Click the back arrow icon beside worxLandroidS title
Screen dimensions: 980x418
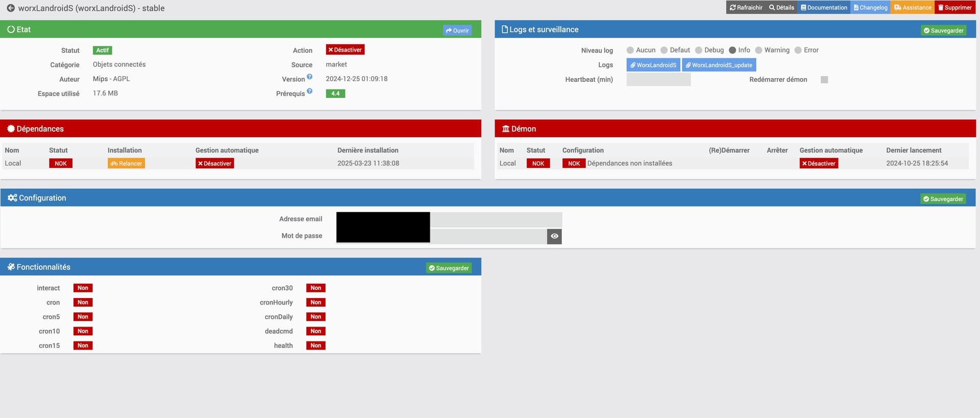coord(10,8)
